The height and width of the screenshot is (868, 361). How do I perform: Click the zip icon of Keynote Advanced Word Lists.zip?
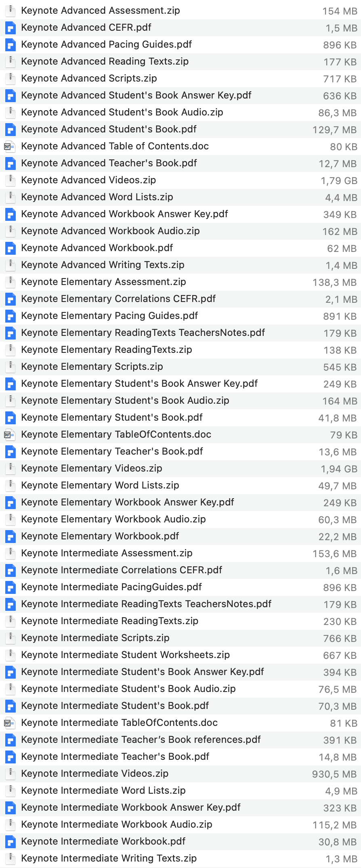(x=10, y=197)
